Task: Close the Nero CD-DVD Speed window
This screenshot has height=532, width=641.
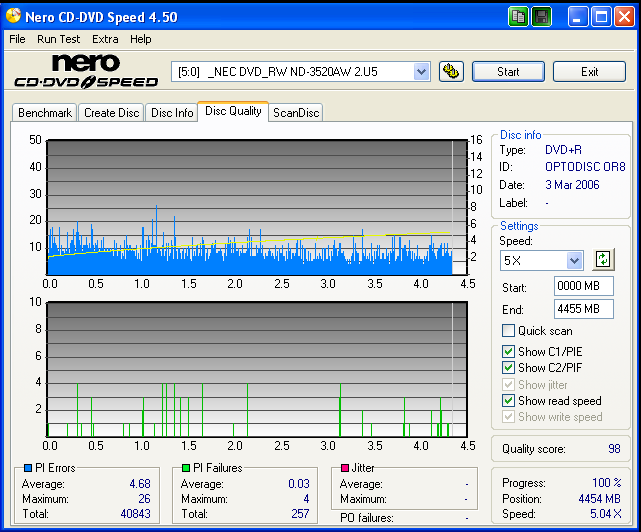Action: pyautogui.click(x=625, y=17)
